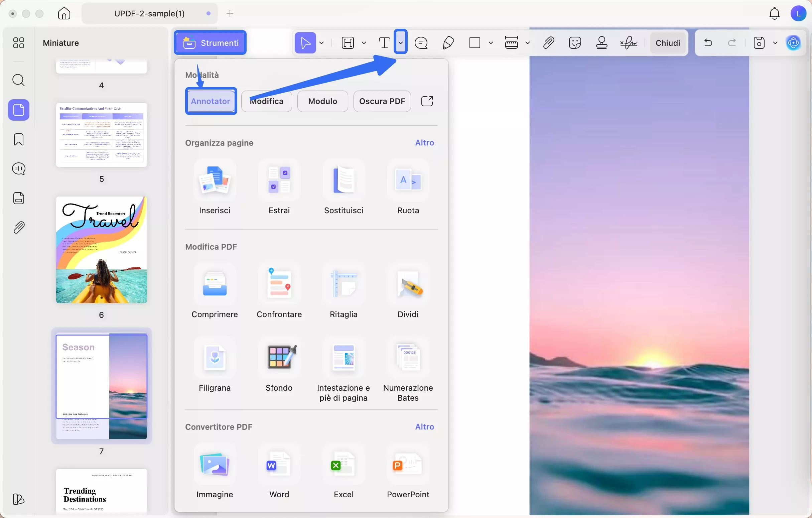Click the pencil drawing tool in toolbar
The image size is (812, 518).
(448, 43)
